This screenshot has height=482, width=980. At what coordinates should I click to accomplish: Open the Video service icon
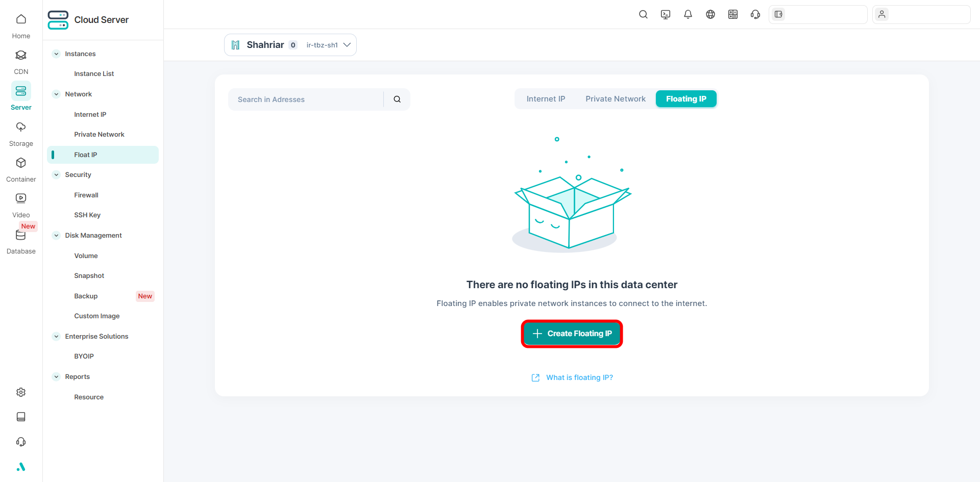pyautogui.click(x=21, y=198)
